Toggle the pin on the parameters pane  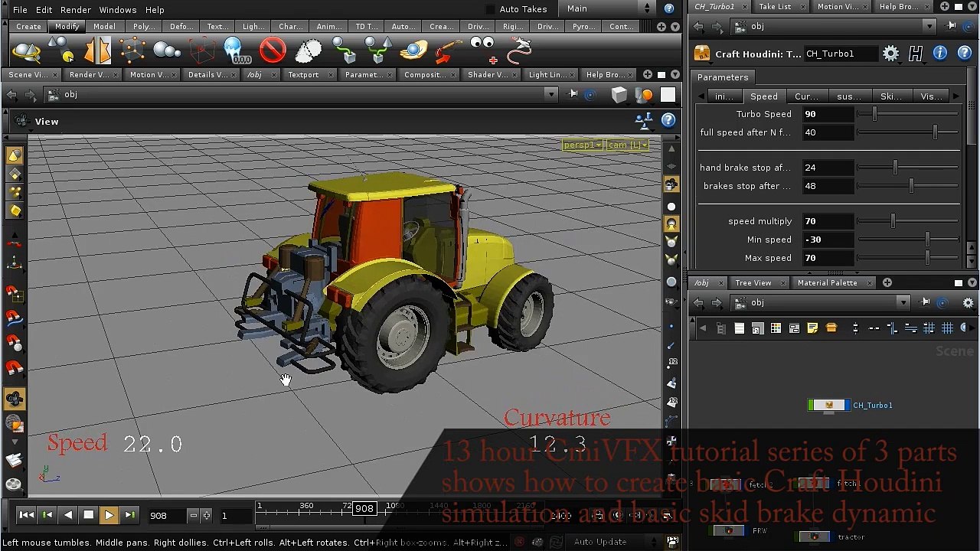pos(952,26)
